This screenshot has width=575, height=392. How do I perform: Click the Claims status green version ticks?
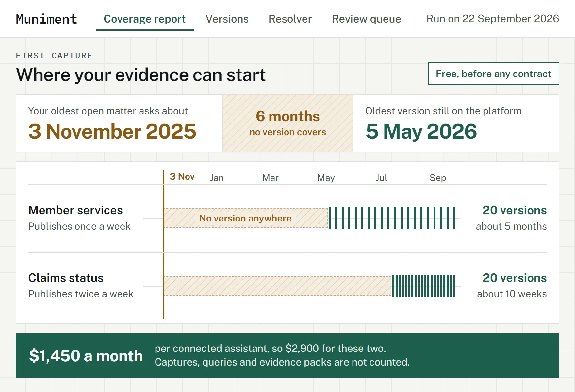pyautogui.click(x=423, y=286)
